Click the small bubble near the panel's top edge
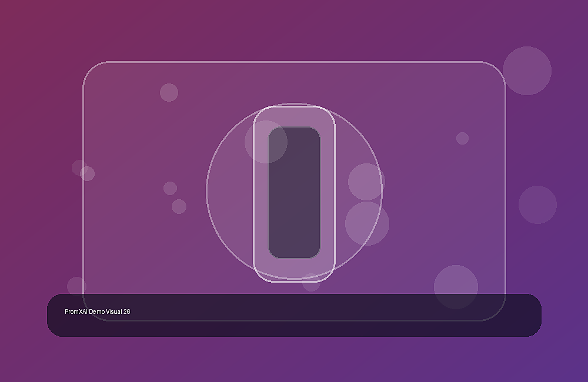Viewport: 588px width, 382px height. pos(169,93)
